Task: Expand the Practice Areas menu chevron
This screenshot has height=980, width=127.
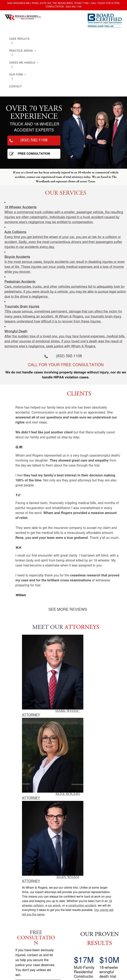Action: [35, 51]
